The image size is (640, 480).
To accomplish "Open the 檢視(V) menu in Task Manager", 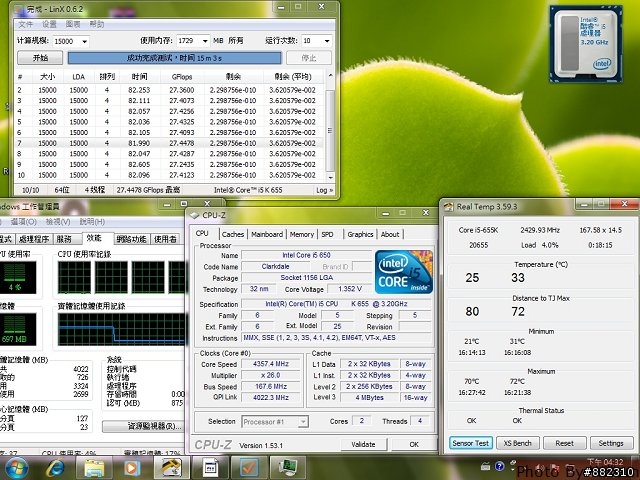I will [58, 222].
